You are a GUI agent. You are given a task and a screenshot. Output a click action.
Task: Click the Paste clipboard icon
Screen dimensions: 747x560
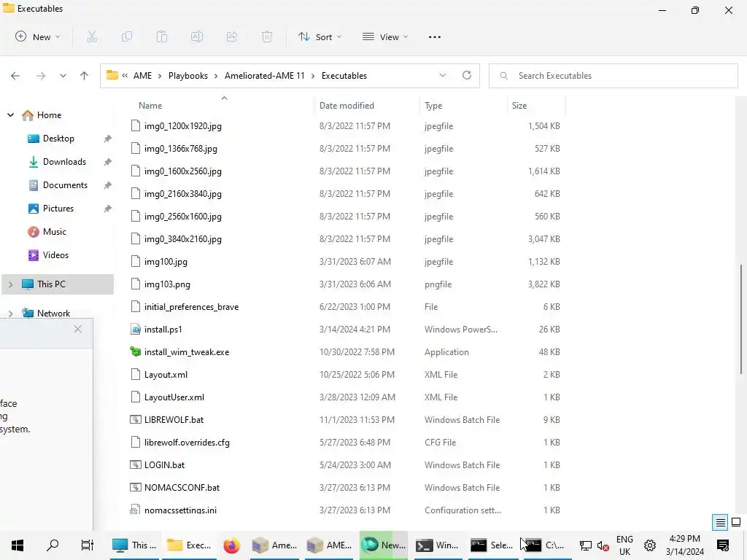click(x=162, y=36)
